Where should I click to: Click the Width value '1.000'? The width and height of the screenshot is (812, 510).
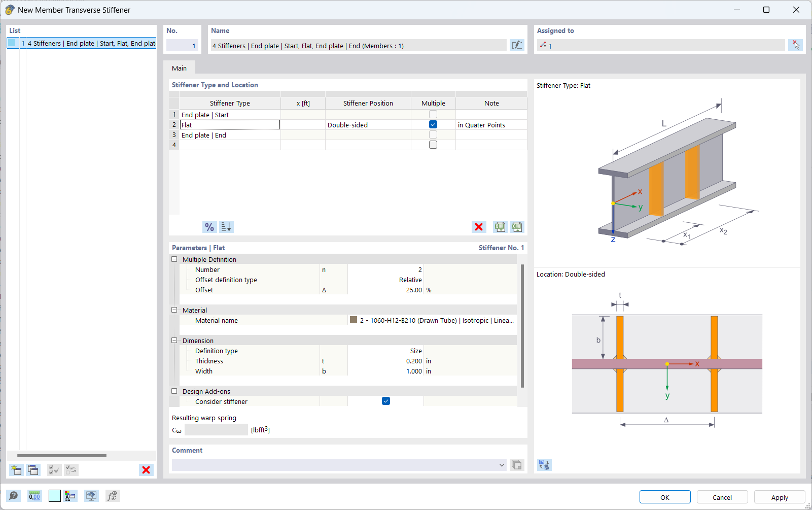385,371
